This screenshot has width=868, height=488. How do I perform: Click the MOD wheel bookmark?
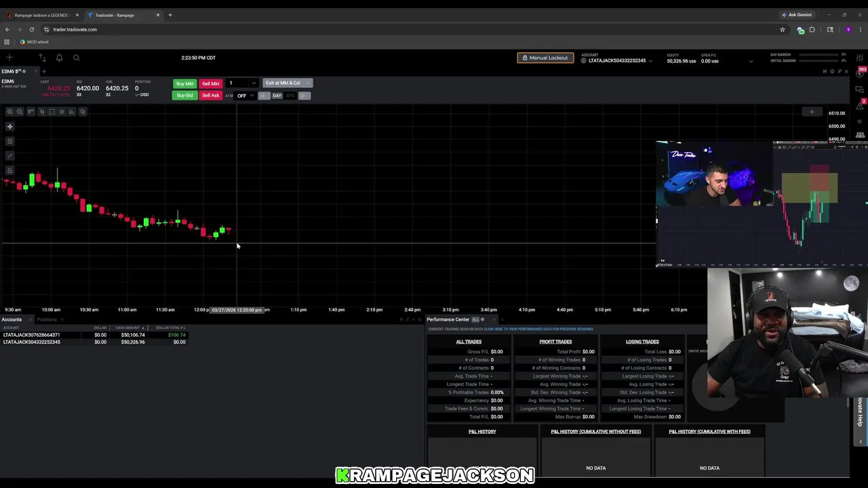pyautogui.click(x=34, y=42)
